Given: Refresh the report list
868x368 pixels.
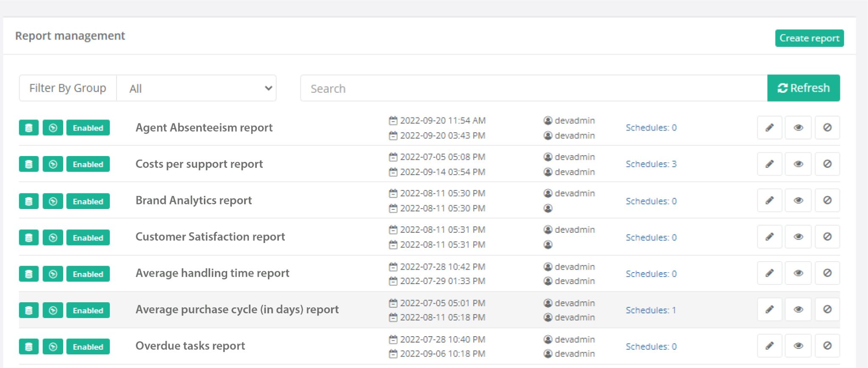Looking at the screenshot, I should (804, 88).
